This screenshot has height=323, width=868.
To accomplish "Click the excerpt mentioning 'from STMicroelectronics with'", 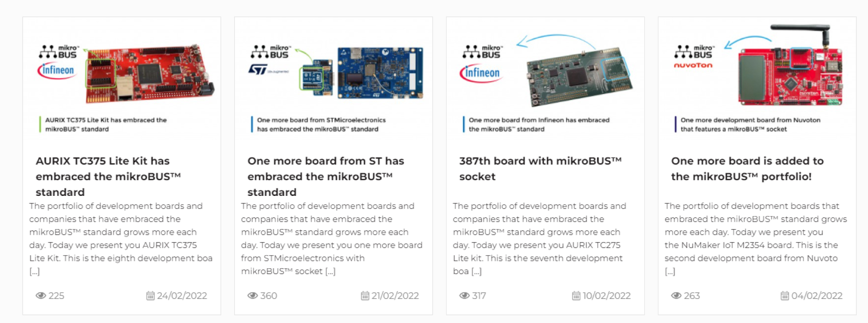I will coord(332,238).
